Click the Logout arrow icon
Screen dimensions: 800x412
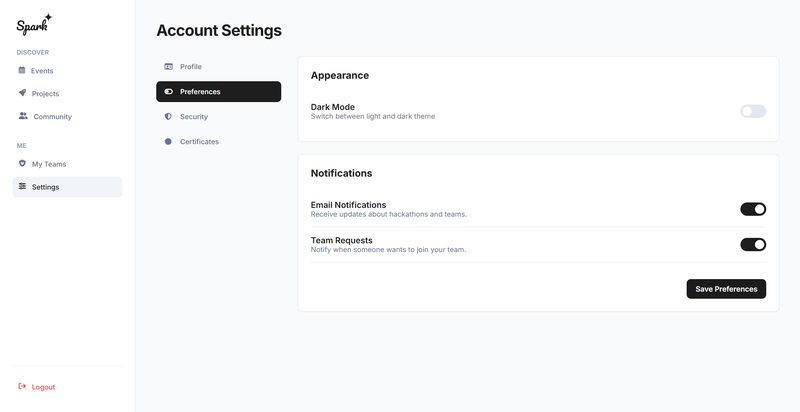(x=22, y=386)
